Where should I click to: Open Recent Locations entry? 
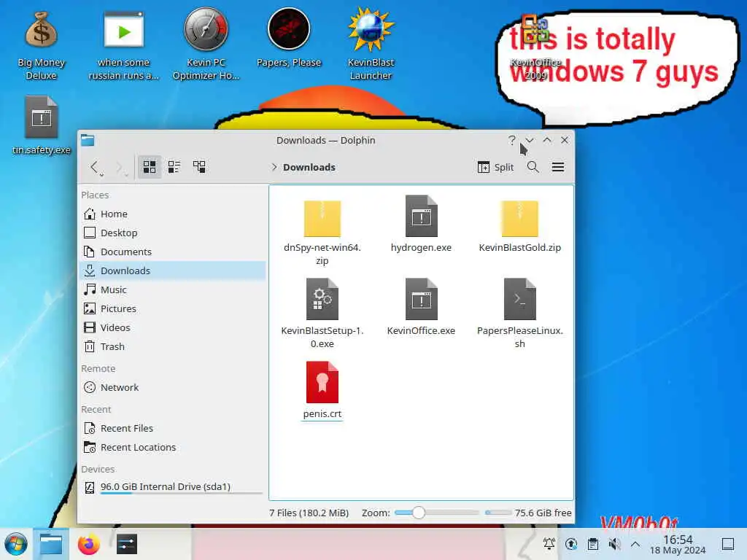click(x=173, y=447)
